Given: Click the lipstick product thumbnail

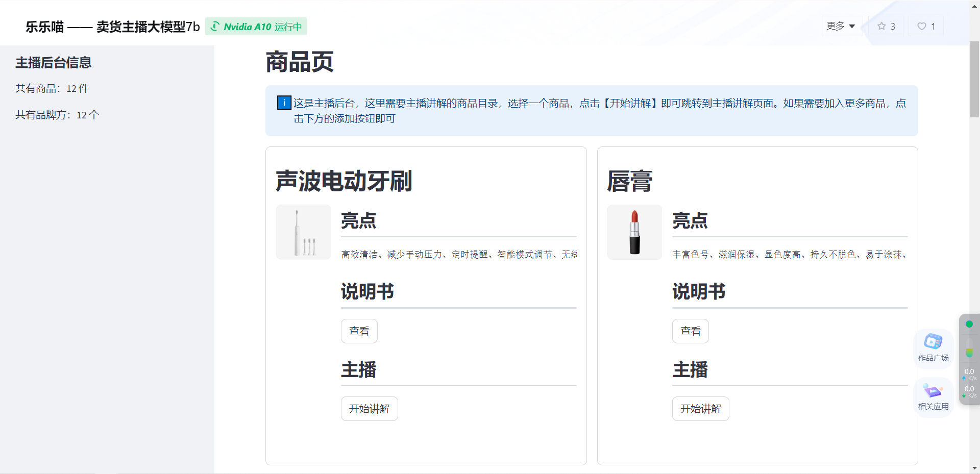Looking at the screenshot, I should click(634, 232).
